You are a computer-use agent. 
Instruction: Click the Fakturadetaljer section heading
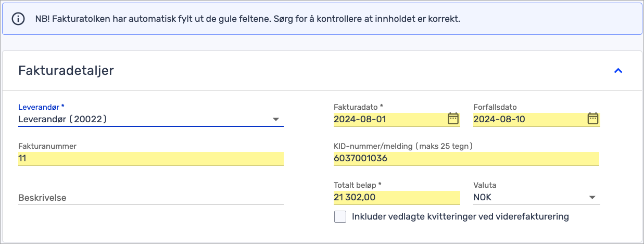(66, 71)
